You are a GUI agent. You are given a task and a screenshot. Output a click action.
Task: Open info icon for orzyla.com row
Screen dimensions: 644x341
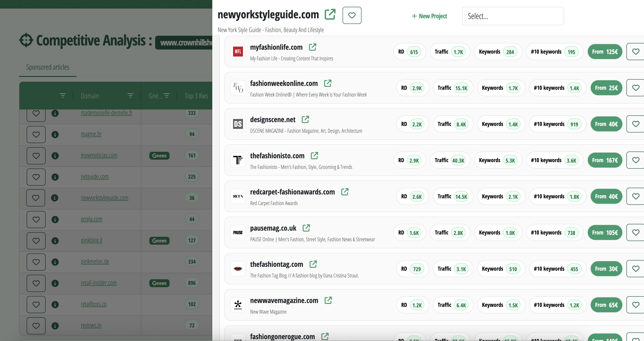point(55,220)
